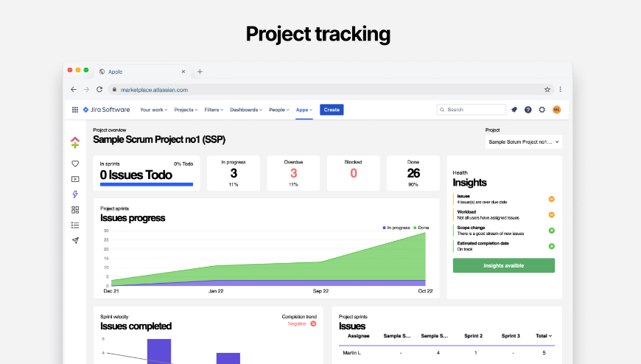The height and width of the screenshot is (364, 641).
Task: Select the heart icon in sidebar
Action: tap(75, 164)
